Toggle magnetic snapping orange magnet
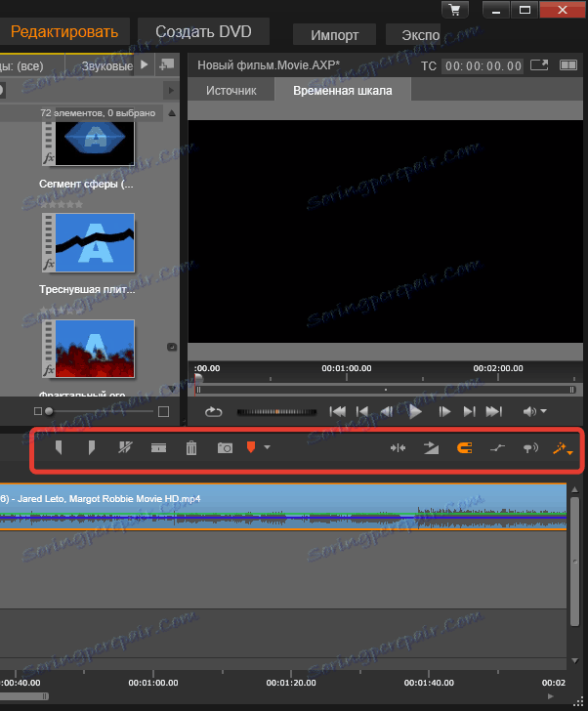The width and height of the screenshot is (588, 711). pos(464,448)
